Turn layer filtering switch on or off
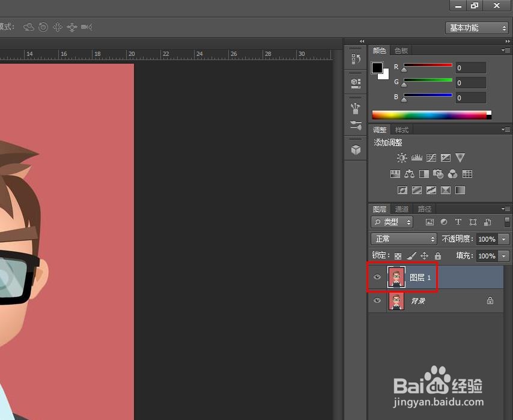 pyautogui.click(x=507, y=222)
